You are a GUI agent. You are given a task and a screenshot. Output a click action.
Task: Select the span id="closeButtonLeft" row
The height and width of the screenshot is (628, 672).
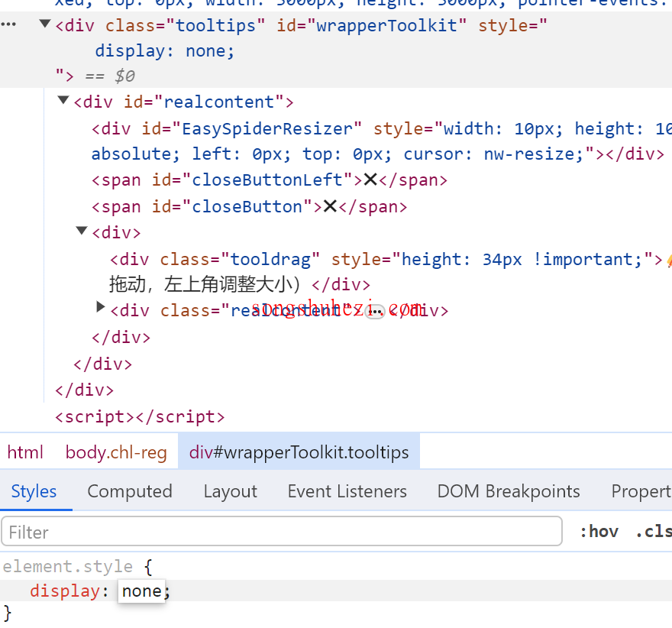click(x=270, y=180)
